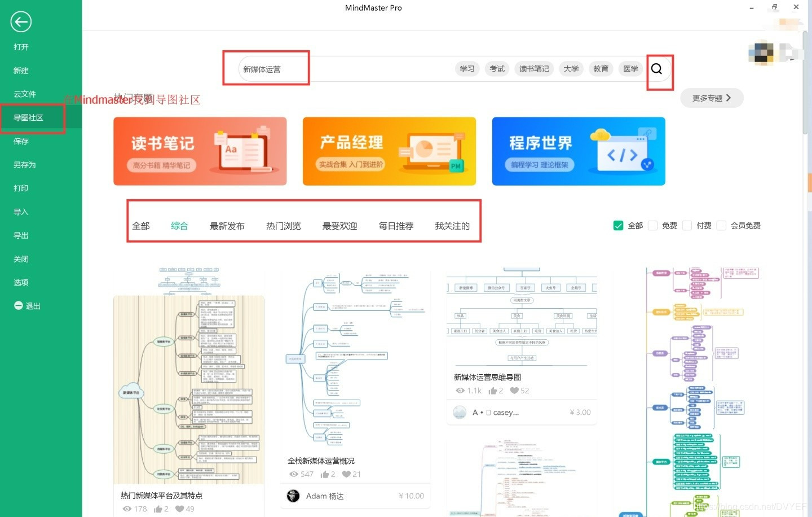
Task: Uncheck the 全部 filter checkbox
Action: pyautogui.click(x=618, y=225)
